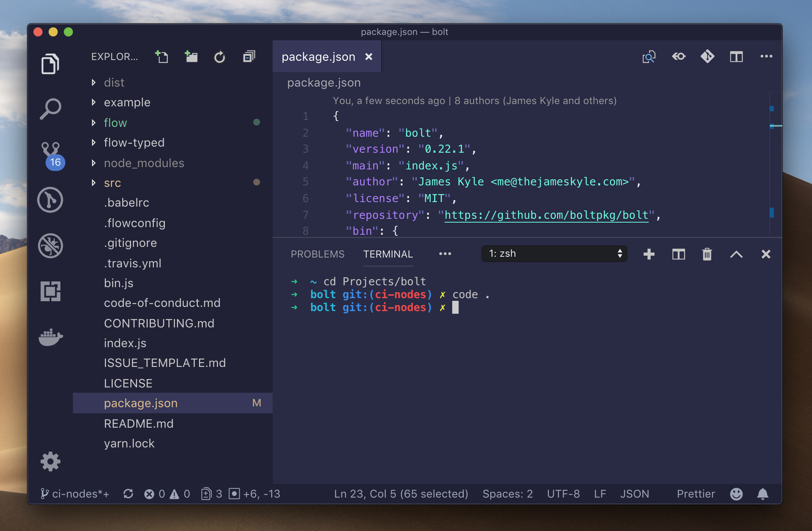Refresh the Explorer file tree
Viewport: 812px width, 531px height.
tap(220, 57)
